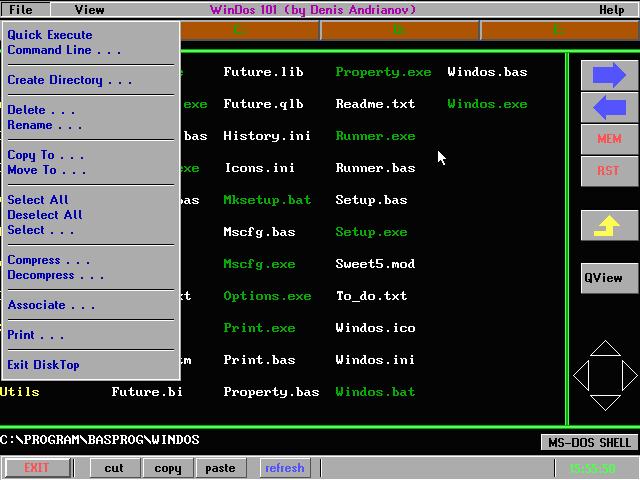Choose the Select . . . menu entry
The width and height of the screenshot is (640, 480).
tap(41, 230)
